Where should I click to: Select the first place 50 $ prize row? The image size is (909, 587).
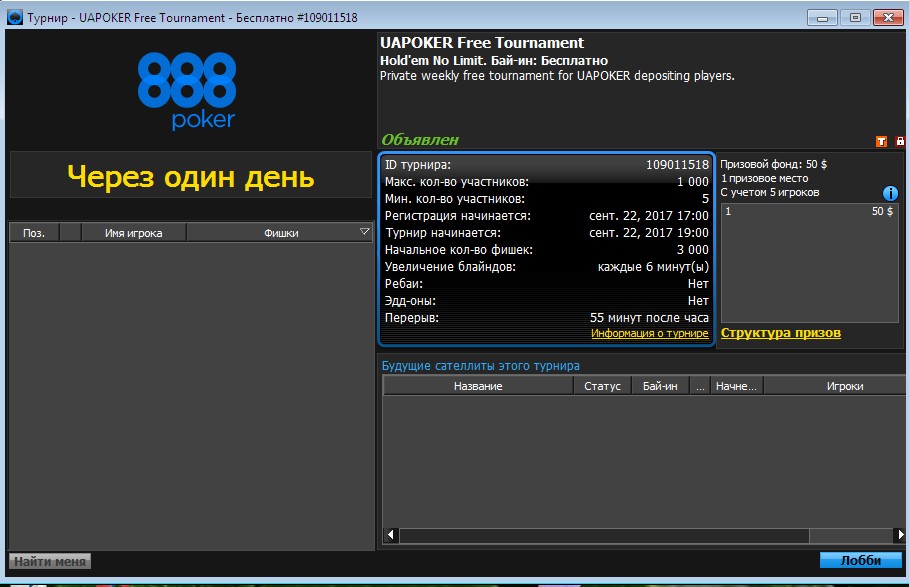pyautogui.click(x=809, y=212)
